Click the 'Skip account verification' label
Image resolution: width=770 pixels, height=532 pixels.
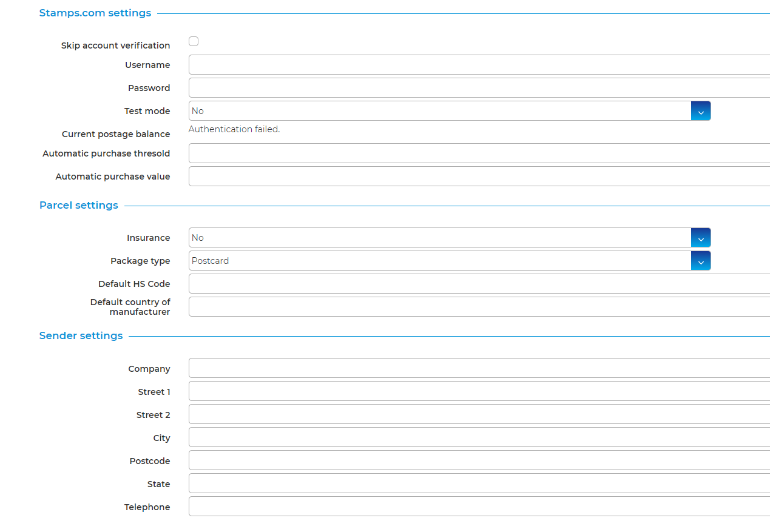tap(116, 45)
